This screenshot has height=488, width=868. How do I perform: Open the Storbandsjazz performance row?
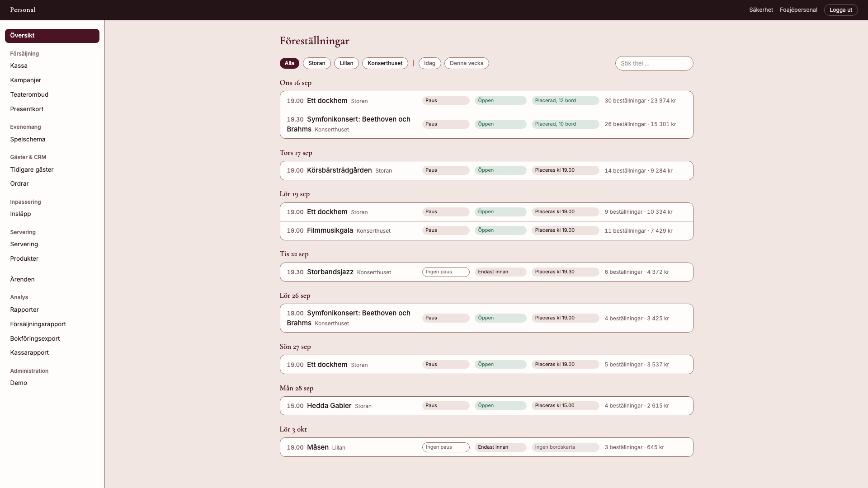[486, 272]
